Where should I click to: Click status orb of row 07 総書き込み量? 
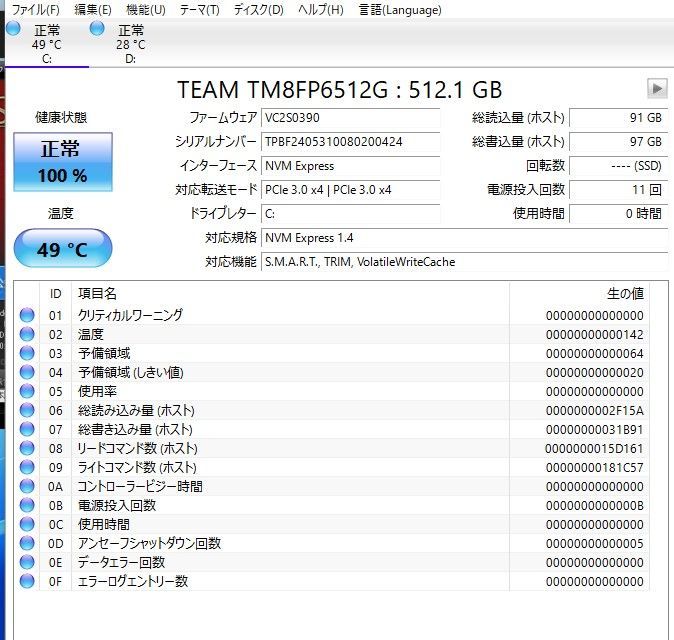point(27,429)
